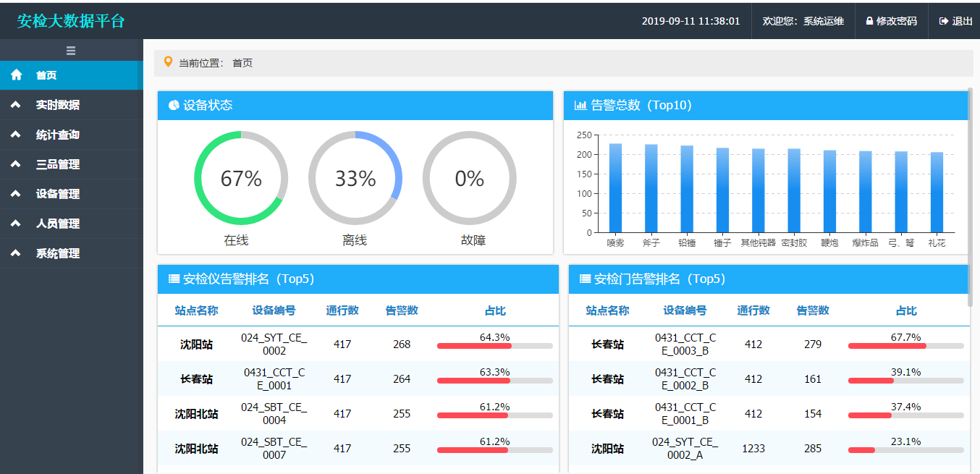This screenshot has width=980, height=474.
Task: Click the exit icon beside 退出
Action: [x=943, y=22]
